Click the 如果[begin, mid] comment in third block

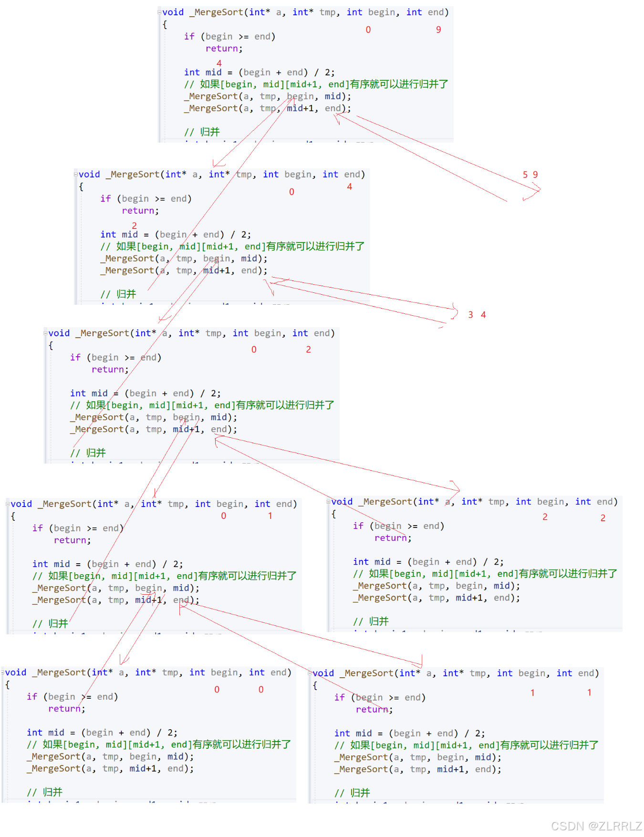(x=202, y=405)
